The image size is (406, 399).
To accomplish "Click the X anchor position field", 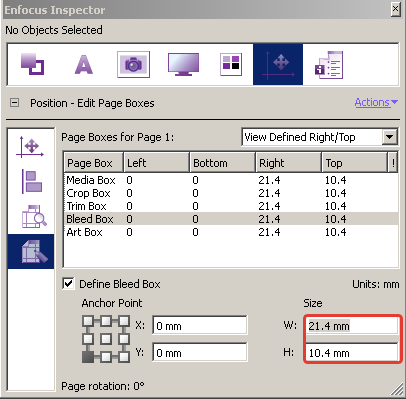I will (x=200, y=326).
